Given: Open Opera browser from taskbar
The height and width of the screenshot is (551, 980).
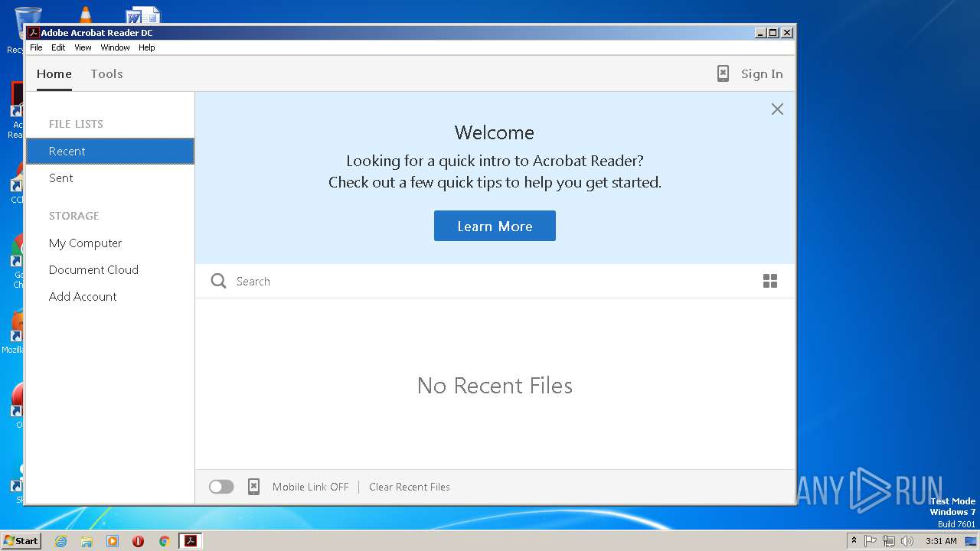Looking at the screenshot, I should [x=139, y=541].
